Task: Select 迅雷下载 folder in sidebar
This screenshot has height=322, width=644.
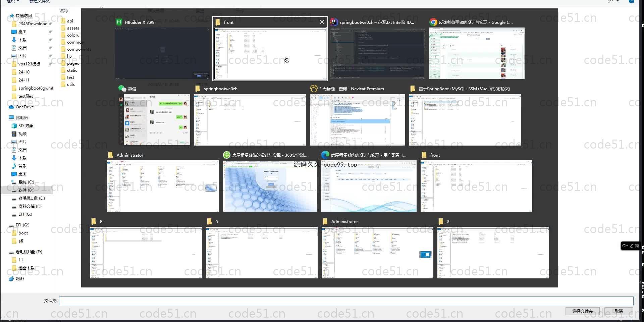Action: pos(26,268)
